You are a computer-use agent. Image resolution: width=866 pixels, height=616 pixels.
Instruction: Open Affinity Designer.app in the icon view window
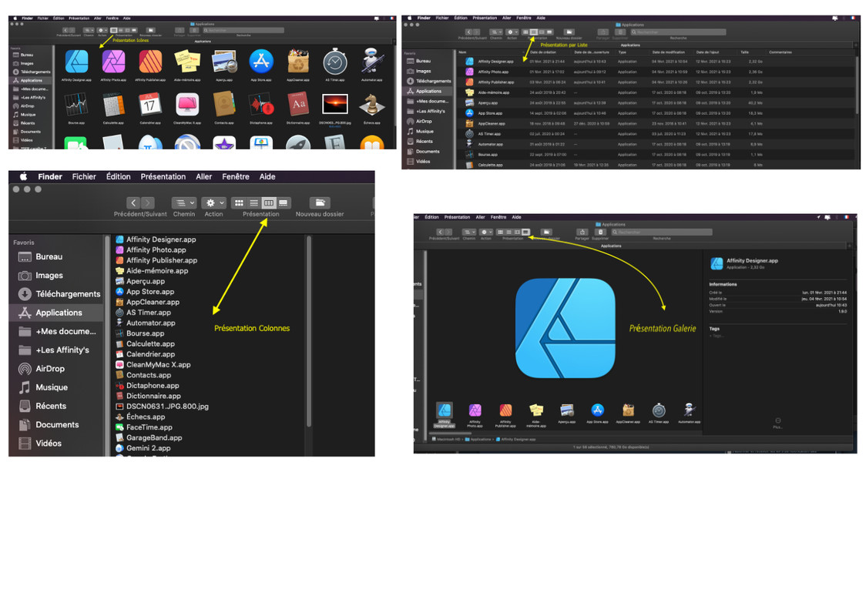click(x=77, y=62)
